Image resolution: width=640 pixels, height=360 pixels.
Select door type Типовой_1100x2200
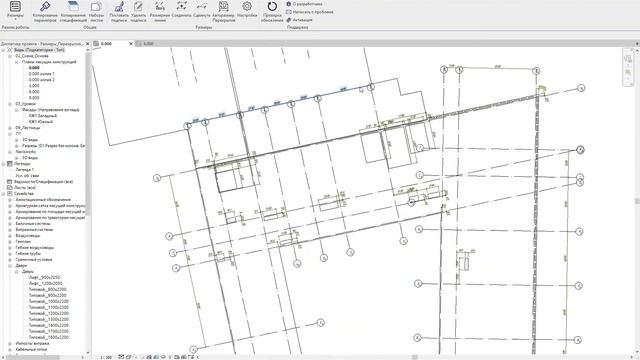click(x=49, y=307)
